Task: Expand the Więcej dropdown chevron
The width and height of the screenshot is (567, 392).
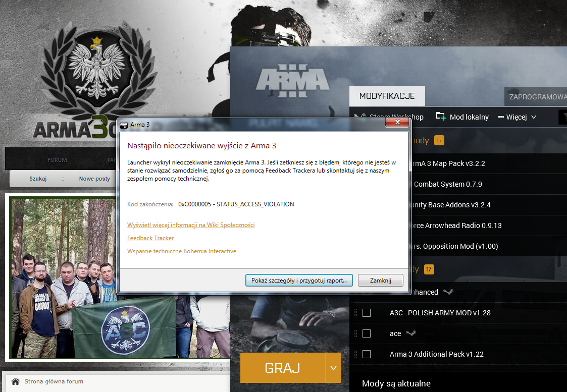Action: click(533, 117)
